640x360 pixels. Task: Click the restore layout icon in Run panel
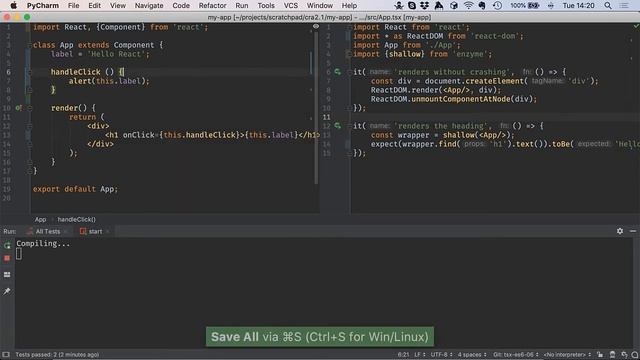(7, 275)
